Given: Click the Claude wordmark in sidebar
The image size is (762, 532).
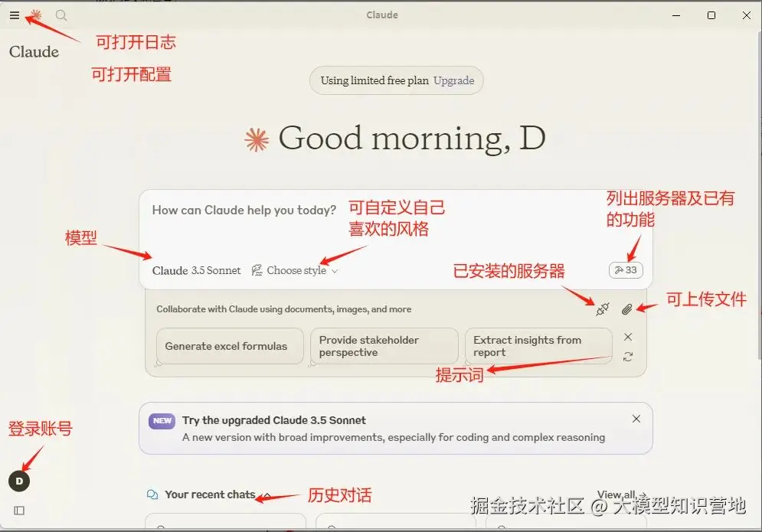Looking at the screenshot, I should [x=34, y=51].
